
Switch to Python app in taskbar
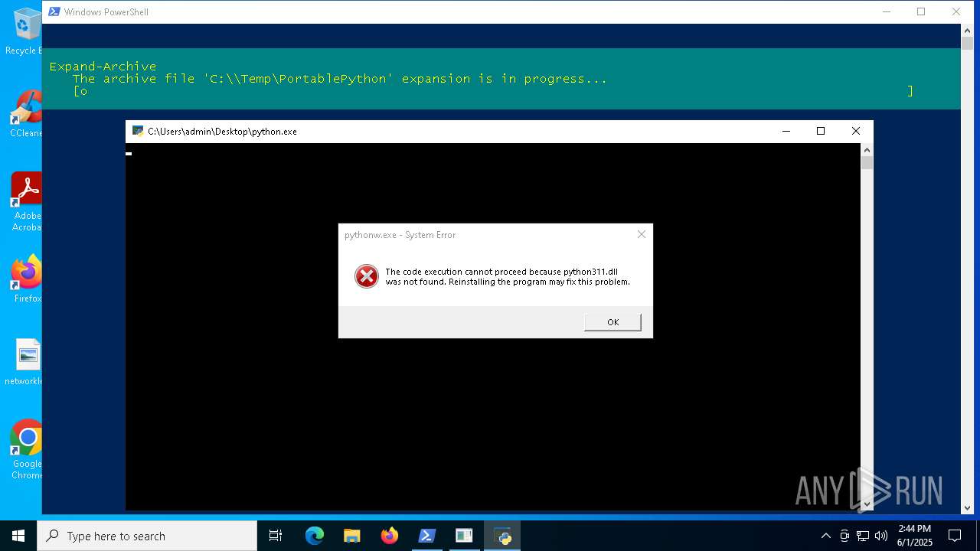pyautogui.click(x=502, y=536)
